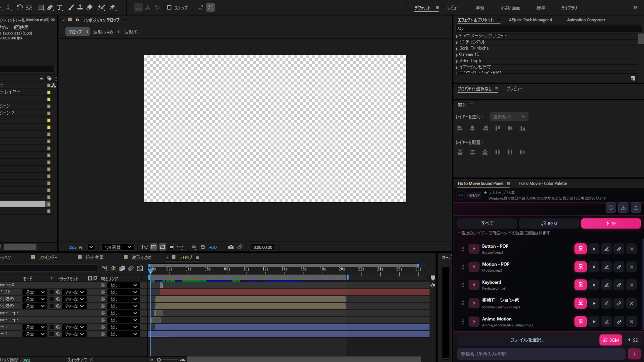Screen dimensions: 644x362
Task: Select the Eraser tool
Action: coord(89,8)
